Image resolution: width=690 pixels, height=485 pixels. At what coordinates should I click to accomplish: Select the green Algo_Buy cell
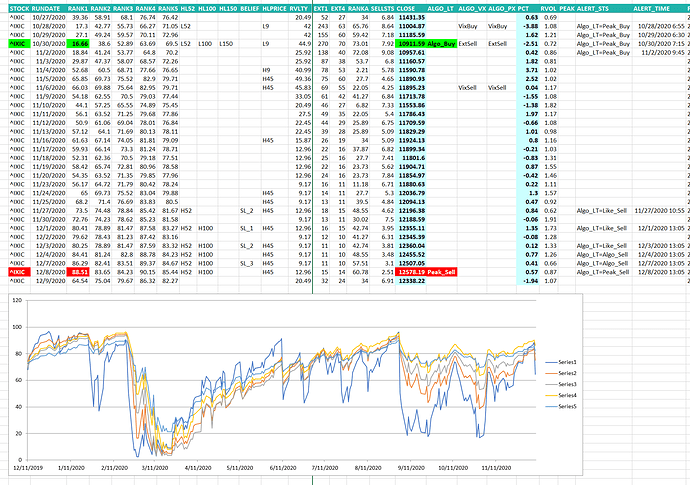[441, 45]
